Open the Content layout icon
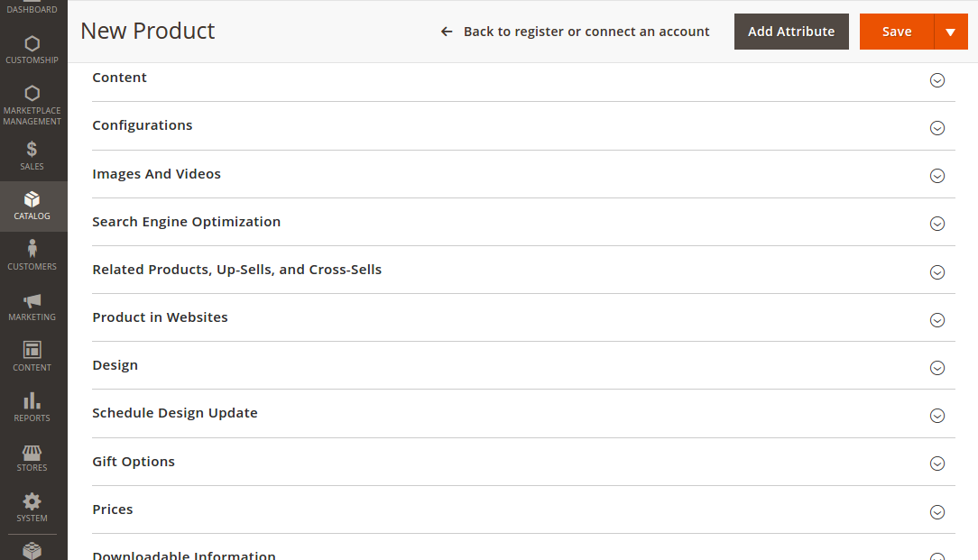 coord(32,350)
